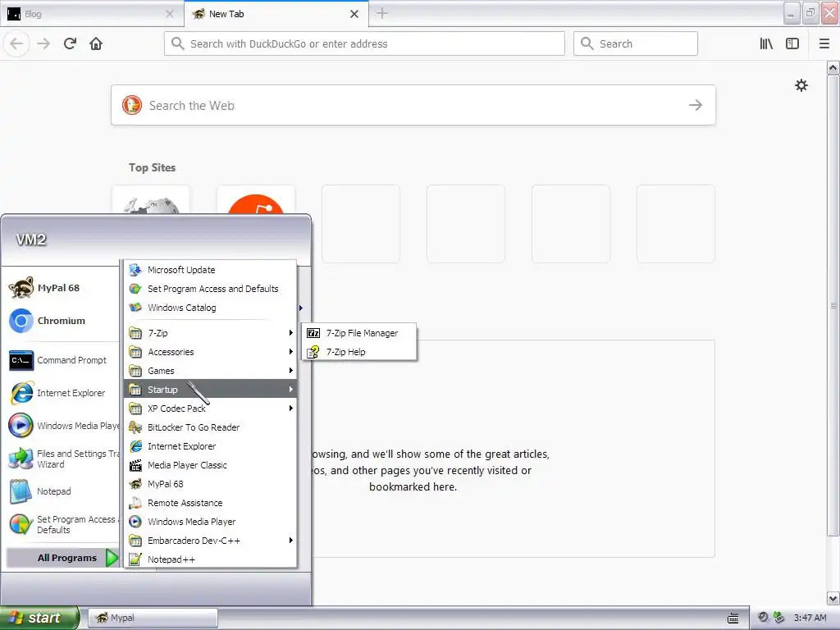Open the Library bookmarks icon

click(766, 43)
